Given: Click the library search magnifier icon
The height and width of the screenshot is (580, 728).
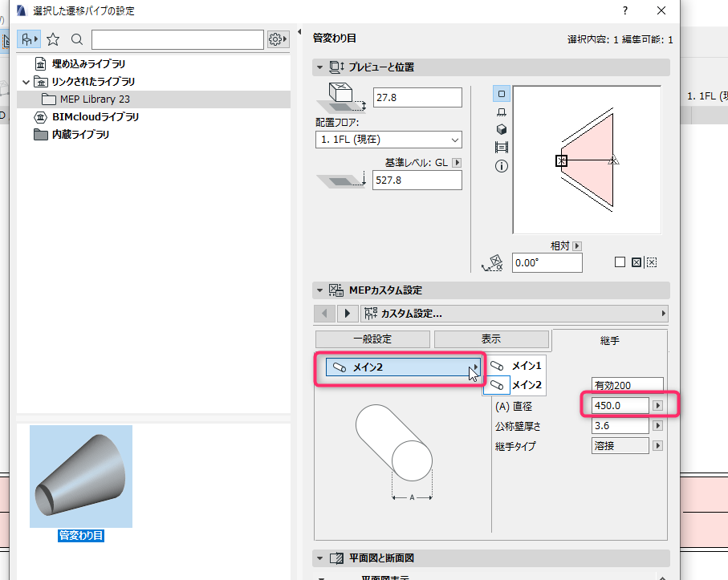Looking at the screenshot, I should click(x=77, y=39).
